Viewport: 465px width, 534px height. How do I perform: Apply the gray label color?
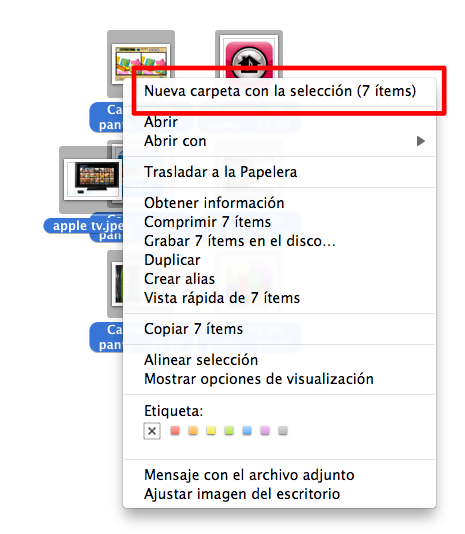click(x=283, y=430)
